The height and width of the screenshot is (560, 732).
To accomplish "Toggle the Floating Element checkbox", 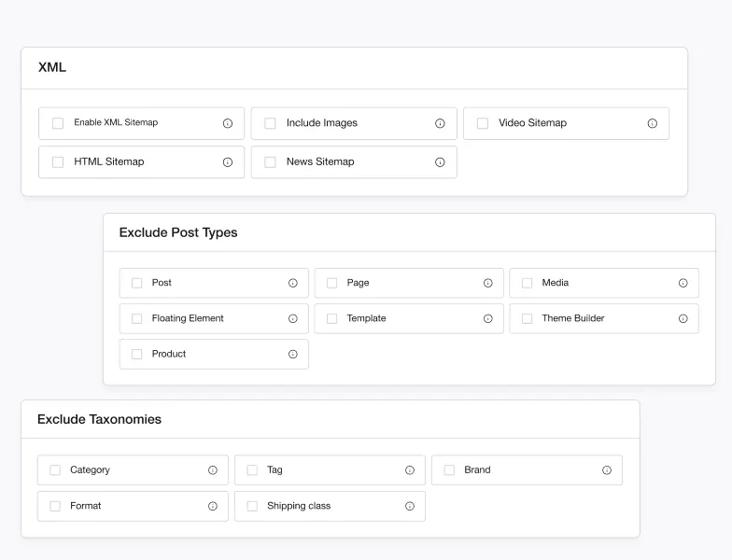I will (136, 318).
